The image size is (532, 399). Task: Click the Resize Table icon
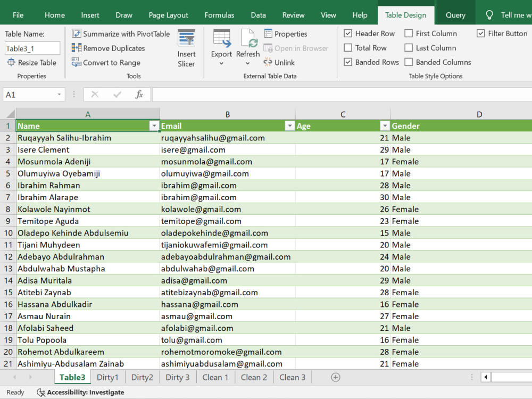point(11,62)
